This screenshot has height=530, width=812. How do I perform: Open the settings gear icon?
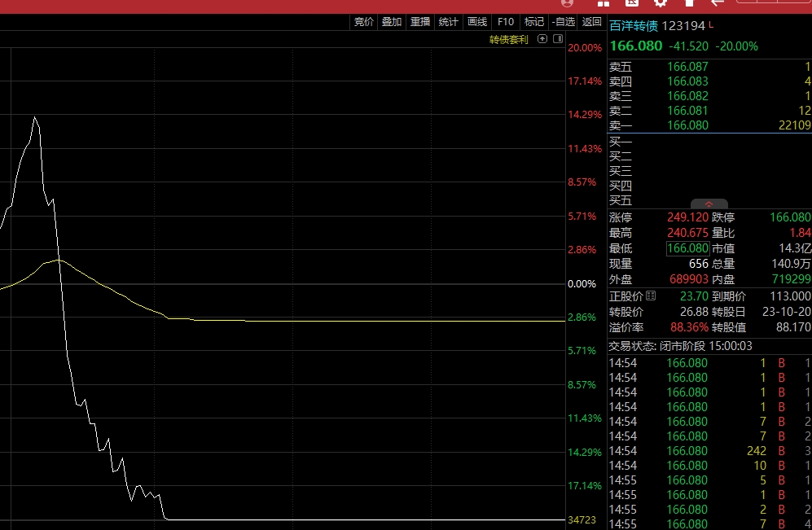661,3
